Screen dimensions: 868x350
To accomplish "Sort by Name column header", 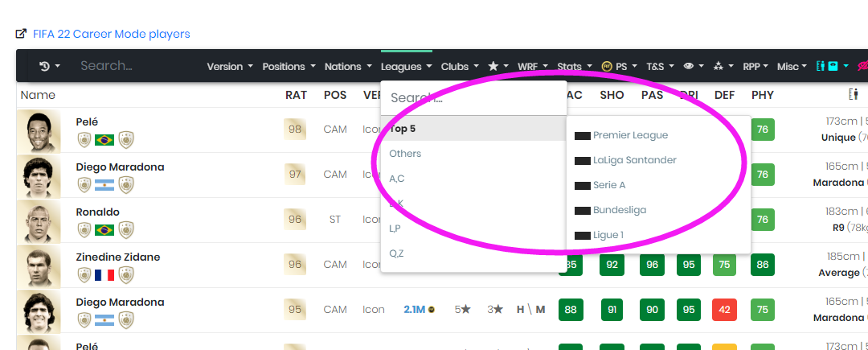I will pyautogui.click(x=38, y=95).
